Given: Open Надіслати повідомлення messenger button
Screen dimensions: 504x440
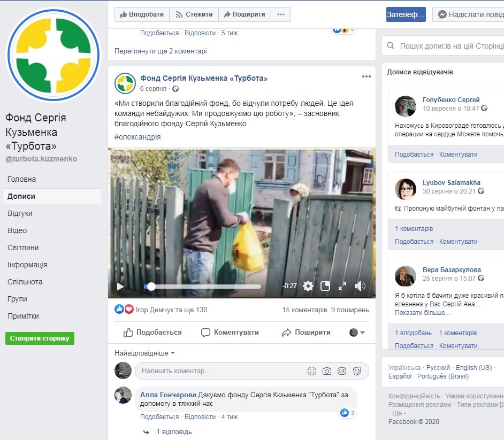Looking at the screenshot, I should (469, 14).
